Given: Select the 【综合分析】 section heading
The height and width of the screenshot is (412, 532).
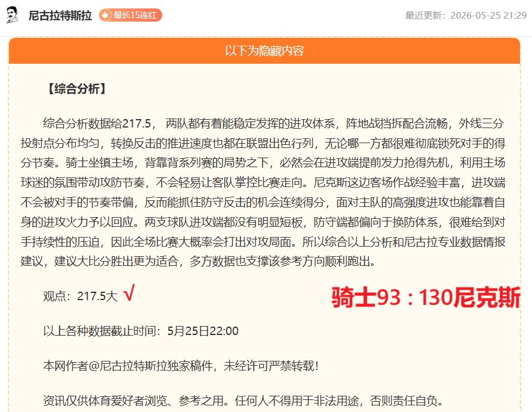Looking at the screenshot, I should click(77, 89).
